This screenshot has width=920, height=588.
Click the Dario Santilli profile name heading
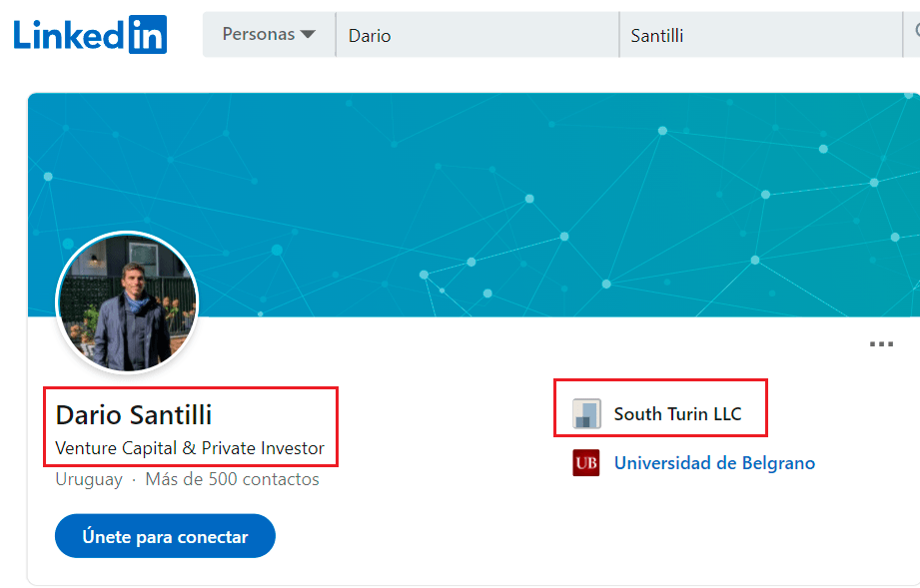click(134, 415)
